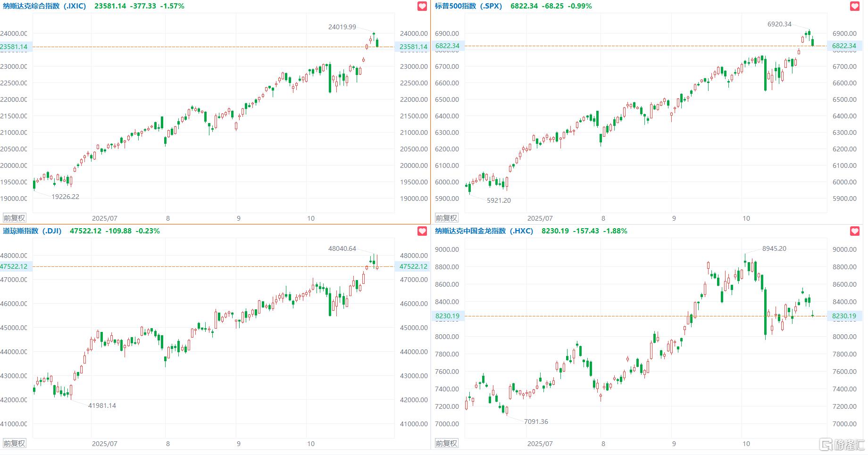Image resolution: width=868 pixels, height=455 pixels.
Task: Select the 48040.64 peak label on Dow chart
Action: click(342, 248)
